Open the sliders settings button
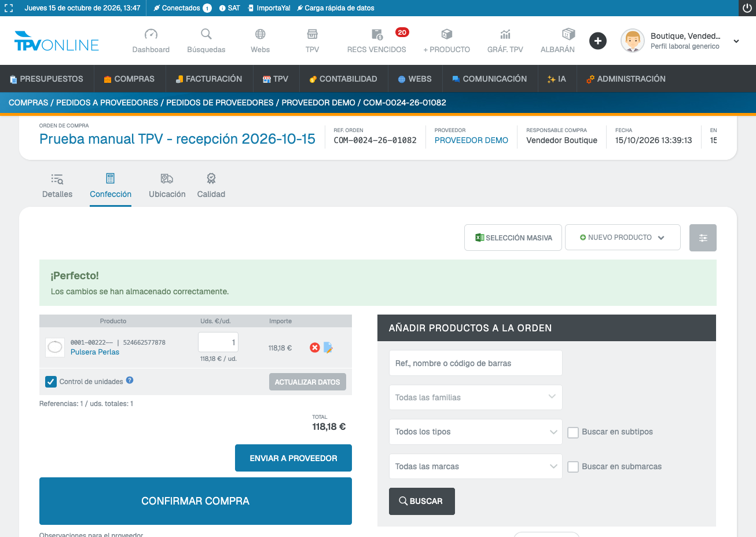The height and width of the screenshot is (537, 756). (703, 238)
